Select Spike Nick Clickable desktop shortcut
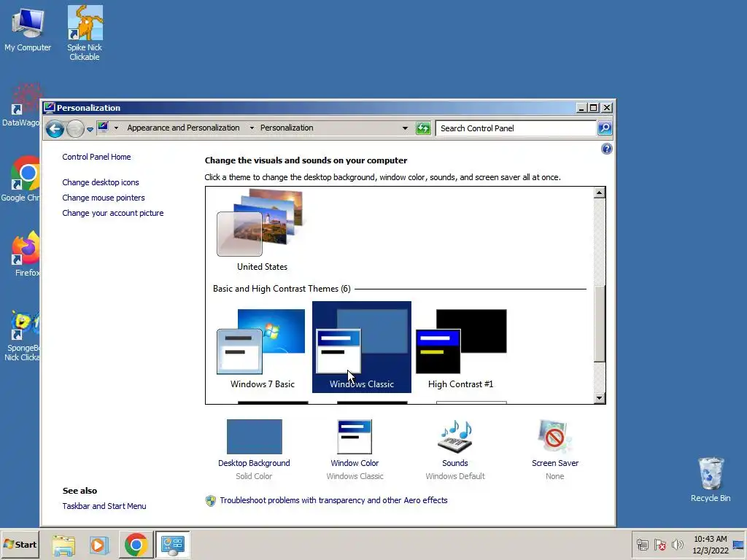The image size is (747, 560). click(x=85, y=33)
